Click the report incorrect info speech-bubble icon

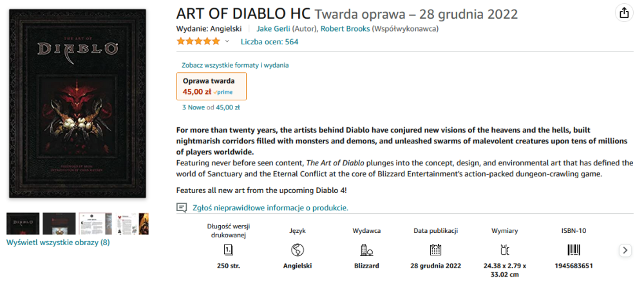(182, 208)
